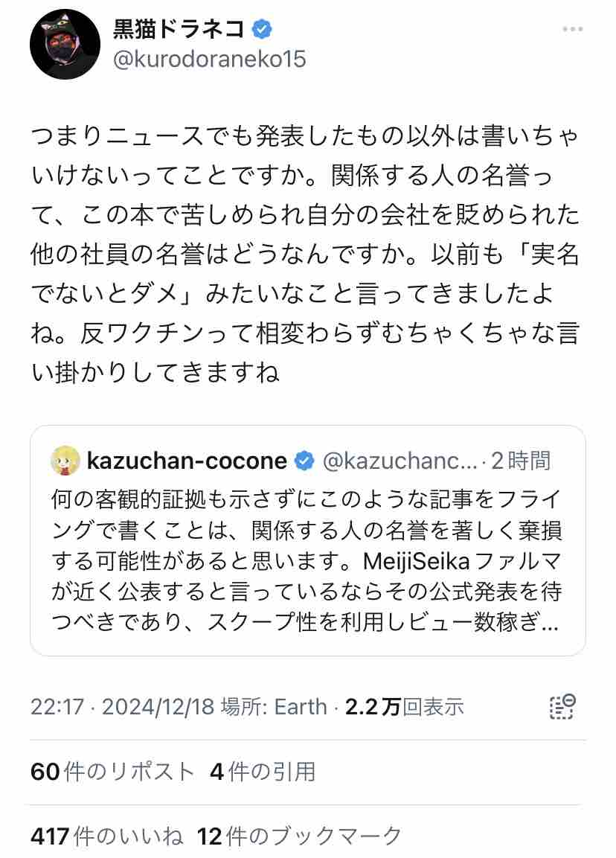
Task: Click the 場所: Earth location label
Action: pyautogui.click(x=274, y=706)
